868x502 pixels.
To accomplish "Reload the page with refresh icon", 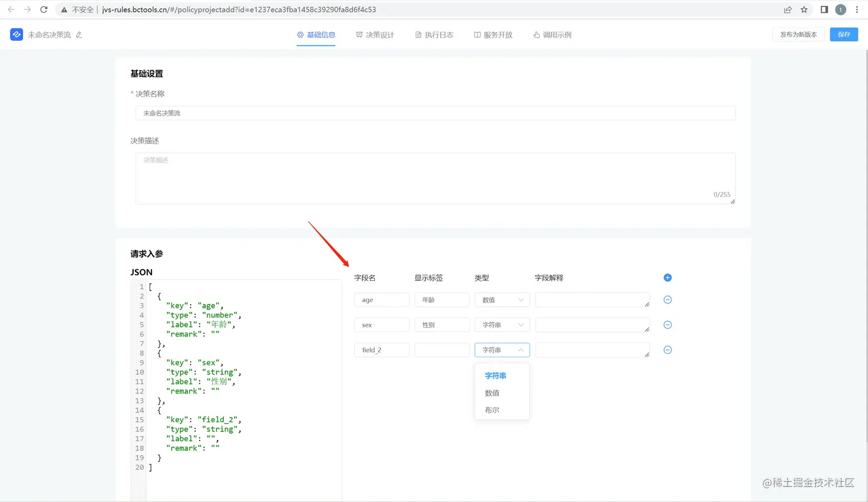I will 44,9.
